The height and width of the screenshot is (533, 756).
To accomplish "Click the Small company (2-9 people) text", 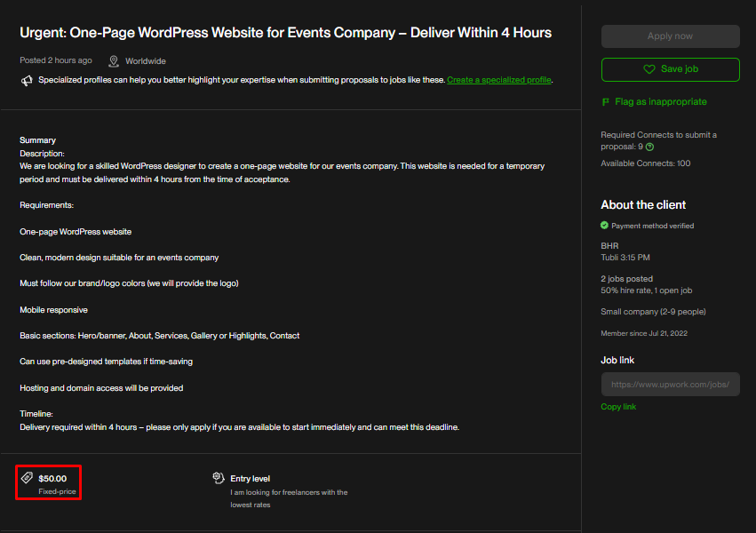I will 653,312.
